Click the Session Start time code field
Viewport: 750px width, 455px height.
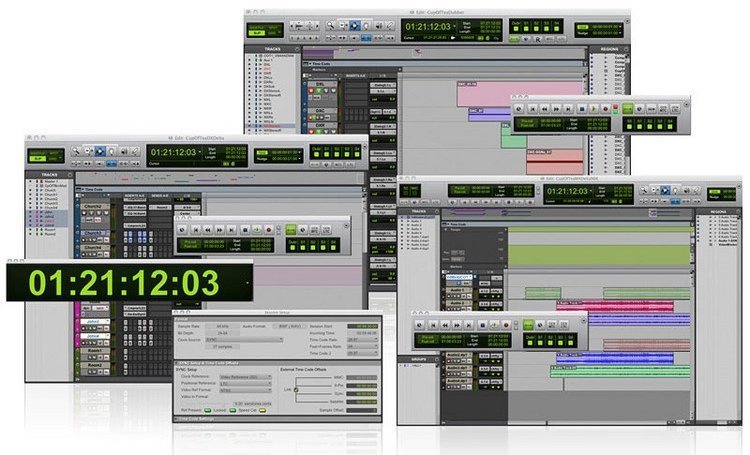click(361, 326)
